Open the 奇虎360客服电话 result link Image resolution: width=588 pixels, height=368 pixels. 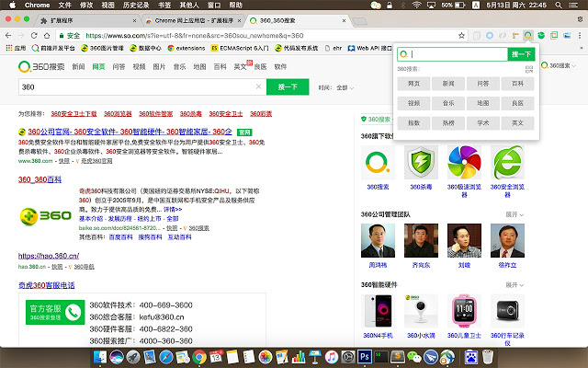pos(47,285)
